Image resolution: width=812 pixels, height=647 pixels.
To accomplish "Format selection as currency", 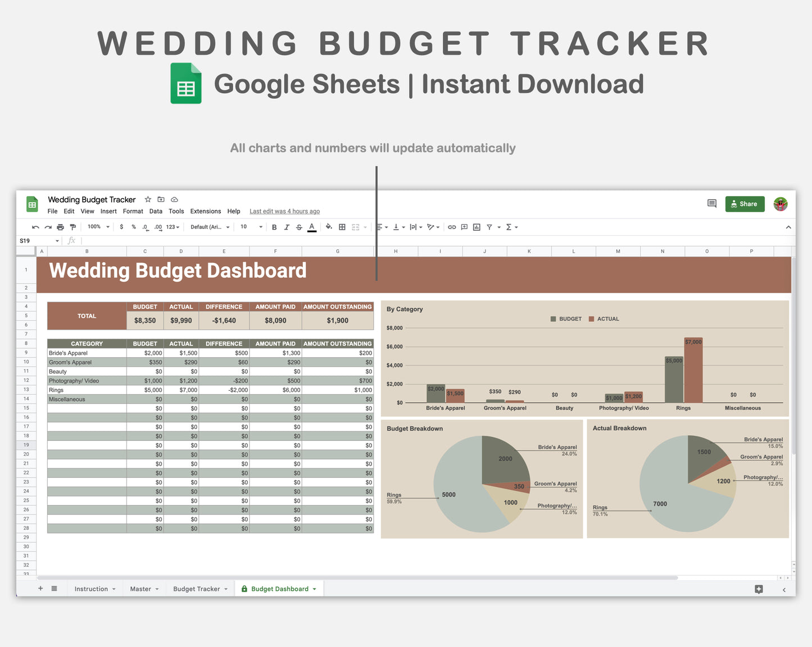I will [x=121, y=227].
